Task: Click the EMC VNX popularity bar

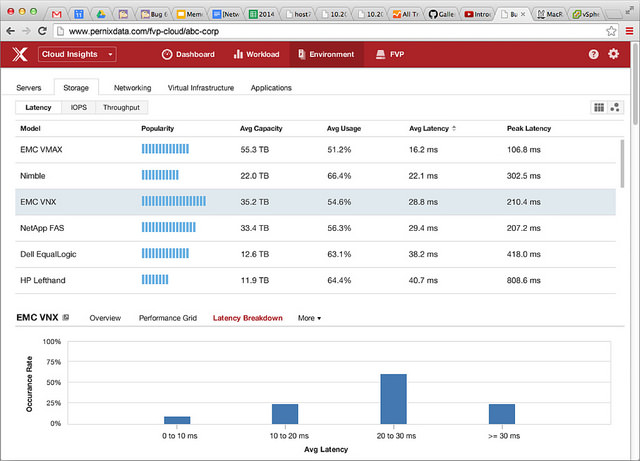Action: tap(174, 201)
